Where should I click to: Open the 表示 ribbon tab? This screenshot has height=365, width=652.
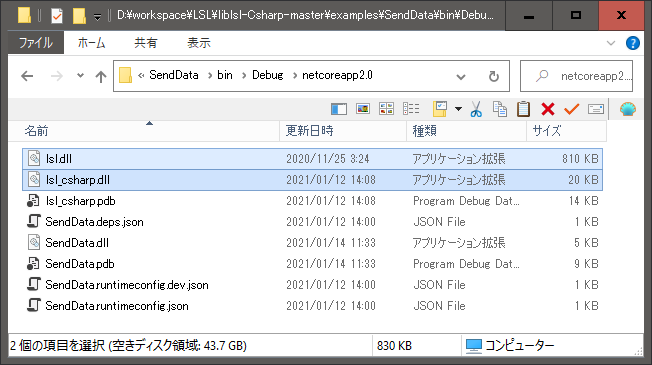coord(199,42)
